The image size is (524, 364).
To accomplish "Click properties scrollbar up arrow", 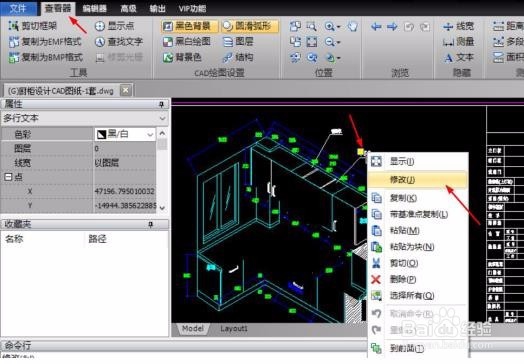I will click(x=162, y=133).
